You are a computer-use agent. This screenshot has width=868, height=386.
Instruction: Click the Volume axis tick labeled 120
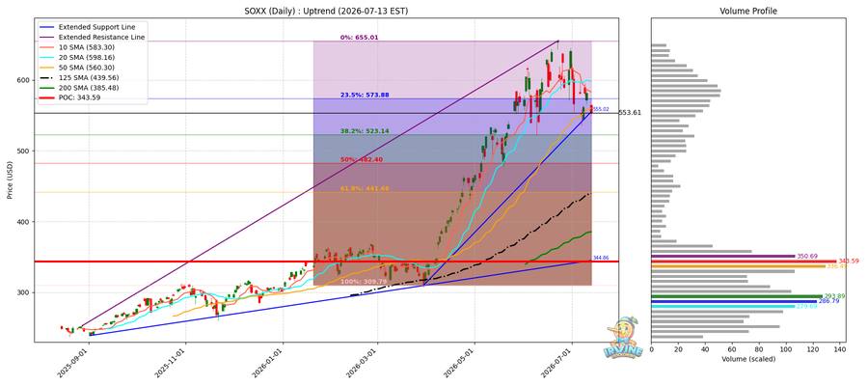click(813, 349)
